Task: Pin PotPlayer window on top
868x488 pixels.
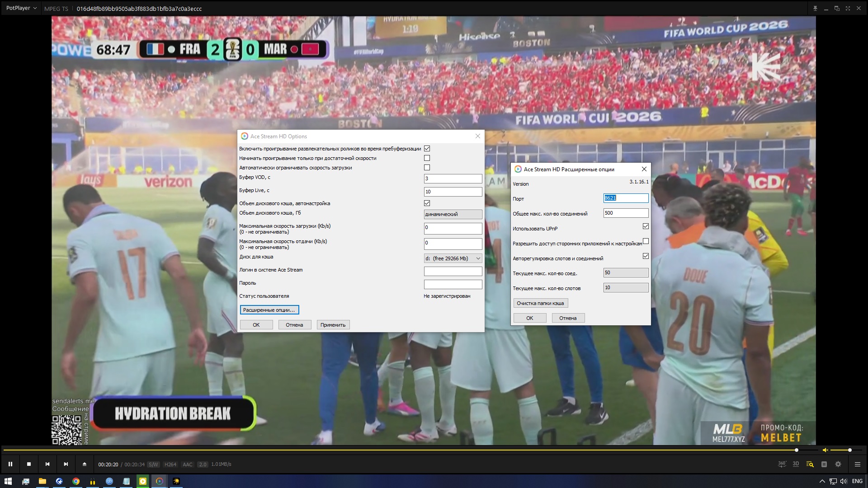Action: [x=815, y=9]
